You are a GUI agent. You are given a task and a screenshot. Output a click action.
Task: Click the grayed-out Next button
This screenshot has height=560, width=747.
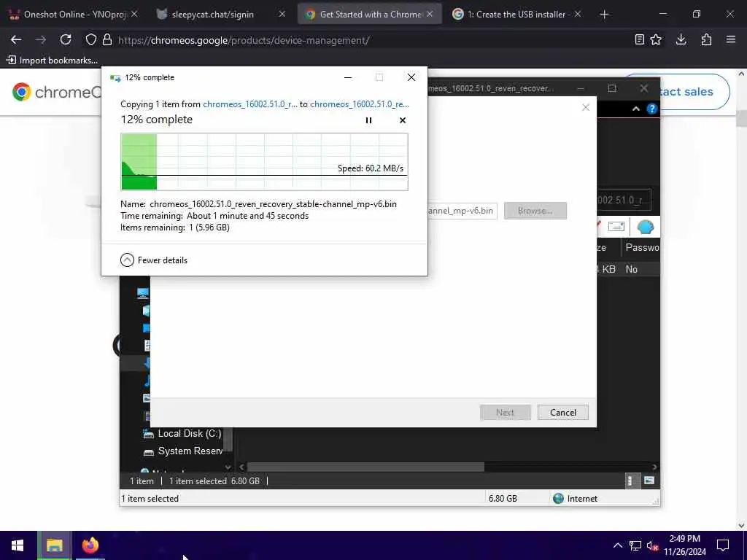(x=505, y=413)
